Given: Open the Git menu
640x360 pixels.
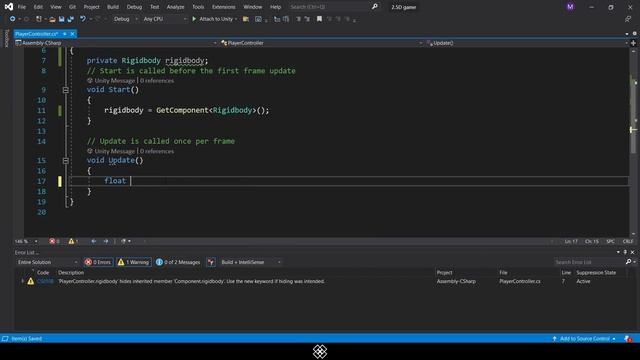Looking at the screenshot, I should tap(72, 7).
